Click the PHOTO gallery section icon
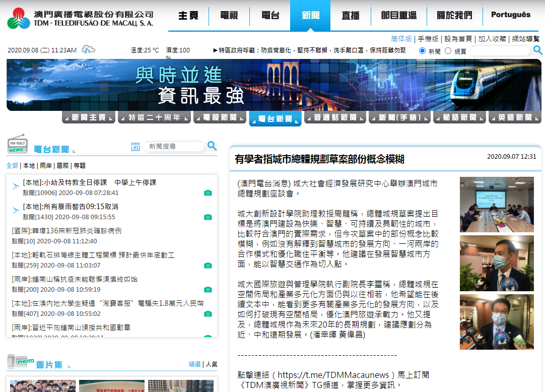Screen dimensions: 545x392 coord(21,362)
